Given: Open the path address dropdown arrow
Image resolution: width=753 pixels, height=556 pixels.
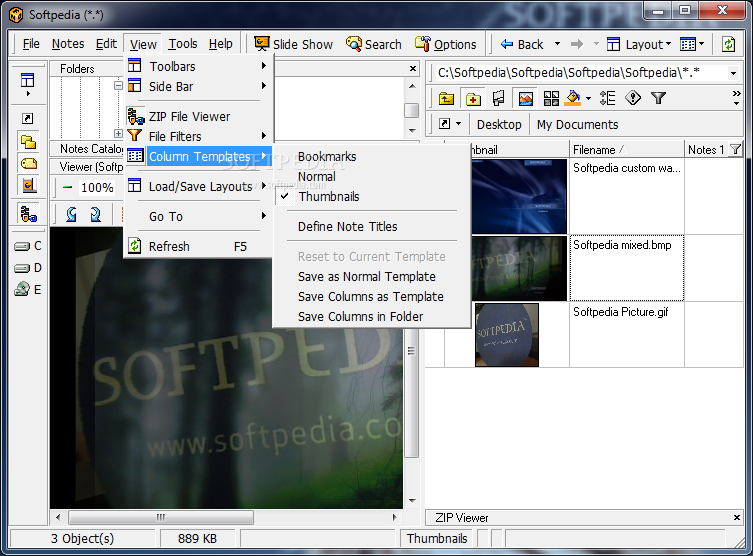Looking at the screenshot, I should pos(733,73).
